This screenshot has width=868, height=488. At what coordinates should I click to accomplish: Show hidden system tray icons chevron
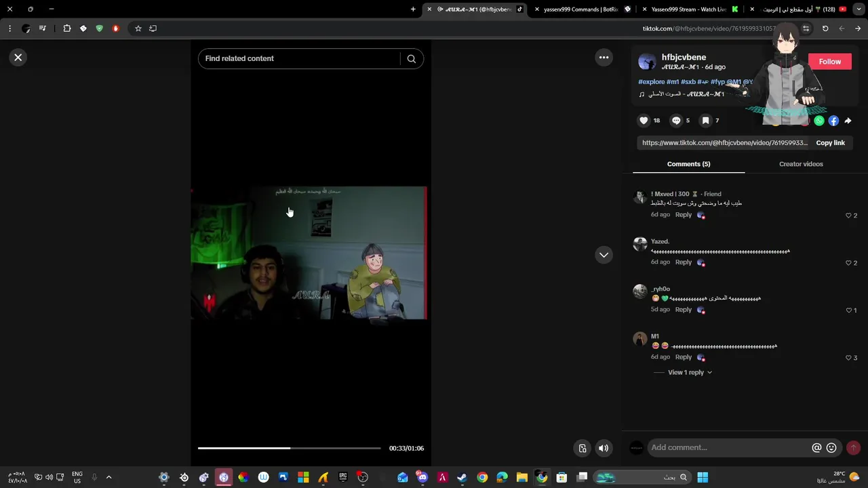(x=108, y=477)
